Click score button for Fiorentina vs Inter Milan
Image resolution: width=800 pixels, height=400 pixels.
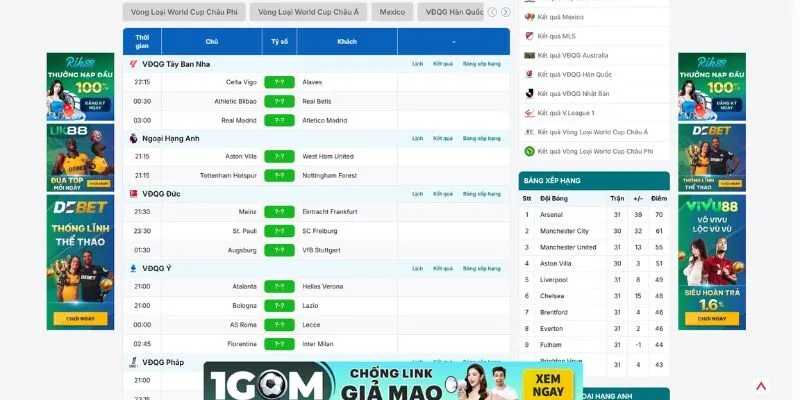coord(280,344)
